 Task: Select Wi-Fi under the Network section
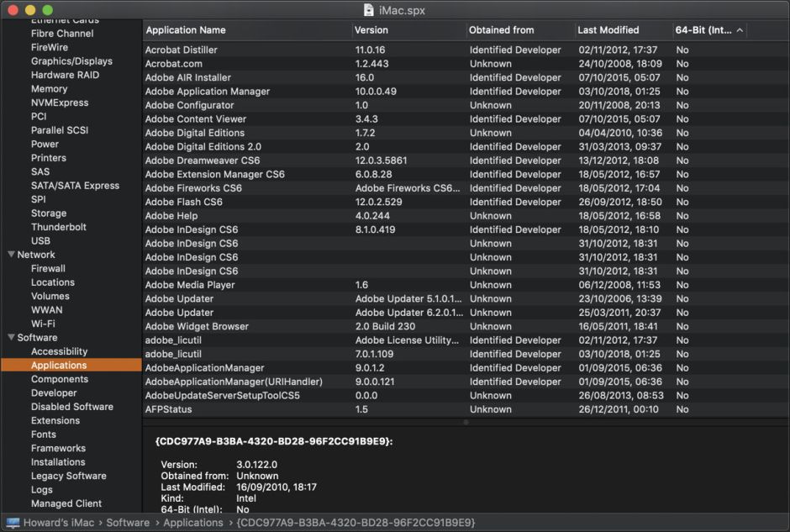coord(45,323)
